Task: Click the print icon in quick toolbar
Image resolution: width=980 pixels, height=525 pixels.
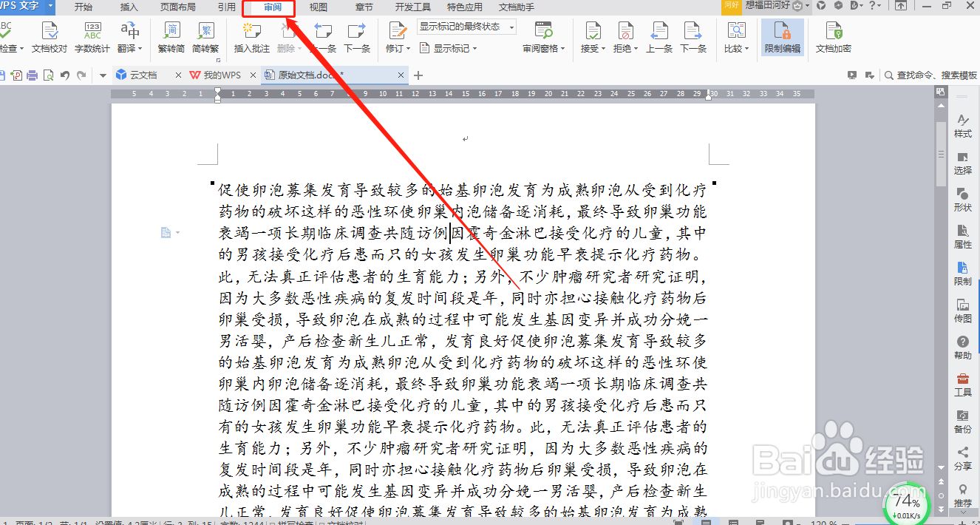Action: tap(32, 75)
